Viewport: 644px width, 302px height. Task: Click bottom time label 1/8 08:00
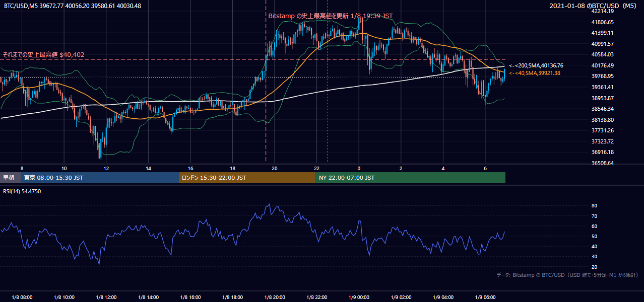22,297
